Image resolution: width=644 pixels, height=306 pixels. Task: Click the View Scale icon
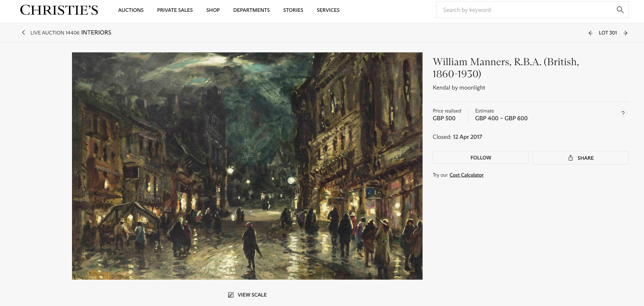(x=231, y=295)
